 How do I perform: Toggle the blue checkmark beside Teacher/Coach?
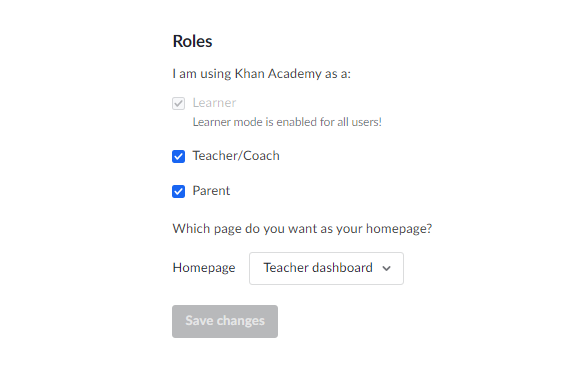(x=179, y=156)
